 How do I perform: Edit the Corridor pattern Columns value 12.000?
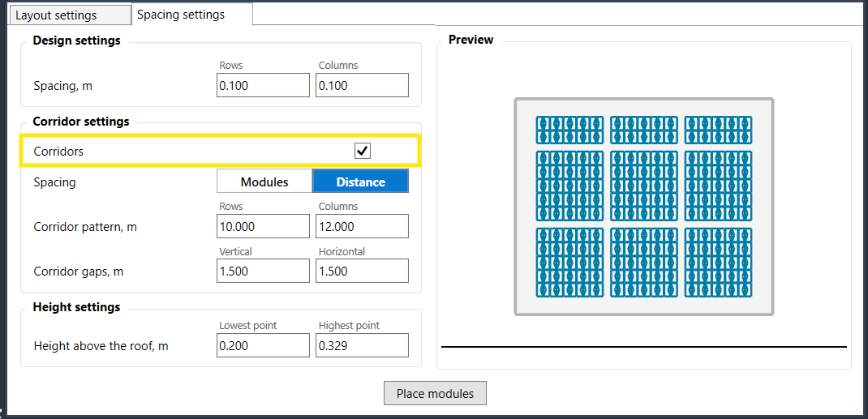(x=362, y=227)
